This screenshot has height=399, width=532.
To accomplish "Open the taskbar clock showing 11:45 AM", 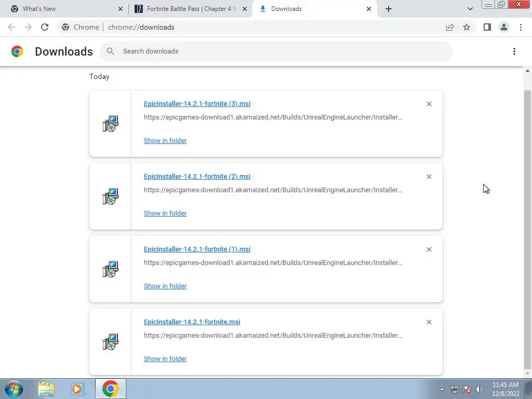I will (505, 389).
